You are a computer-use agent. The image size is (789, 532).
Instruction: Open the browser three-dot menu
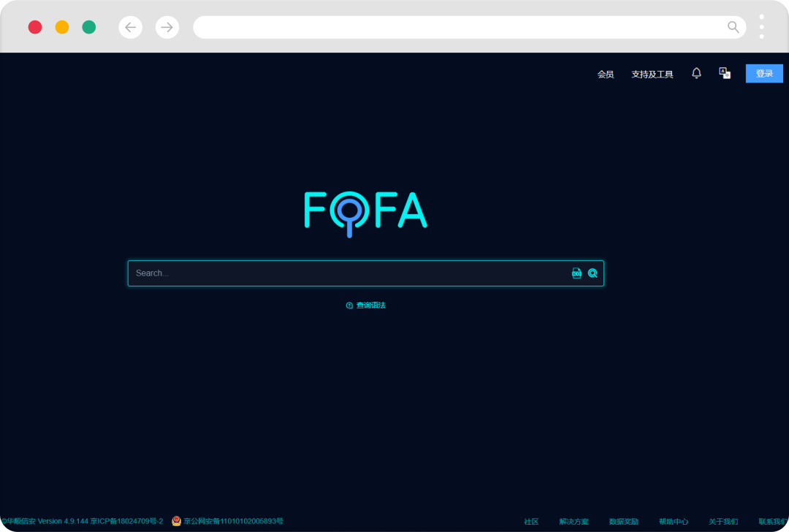coord(761,27)
